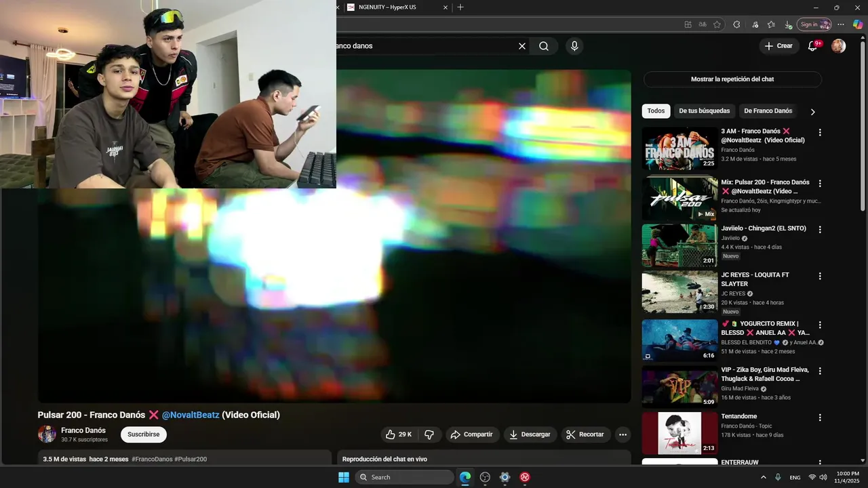Click ENG language indicator in taskbar
Viewport: 868px width, 488px height.
[795, 477]
